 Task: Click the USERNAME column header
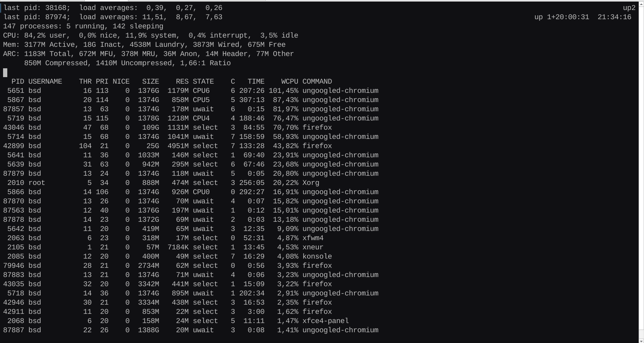pos(45,81)
